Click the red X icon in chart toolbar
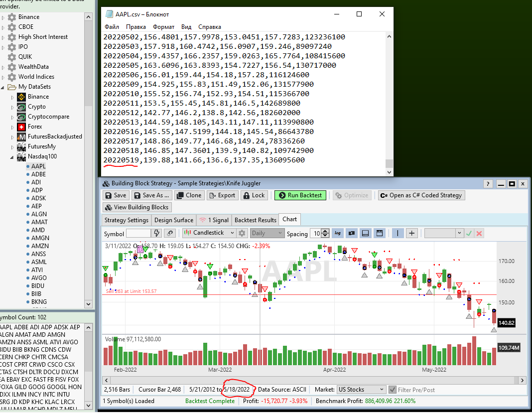Image resolution: width=532 pixels, height=413 pixels. (479, 233)
